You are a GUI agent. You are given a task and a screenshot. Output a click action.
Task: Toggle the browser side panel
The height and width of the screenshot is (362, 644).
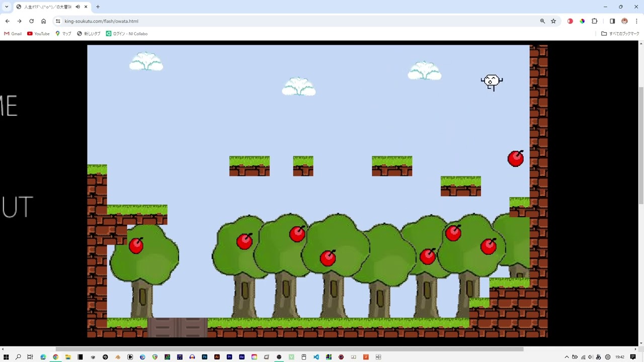point(612,21)
